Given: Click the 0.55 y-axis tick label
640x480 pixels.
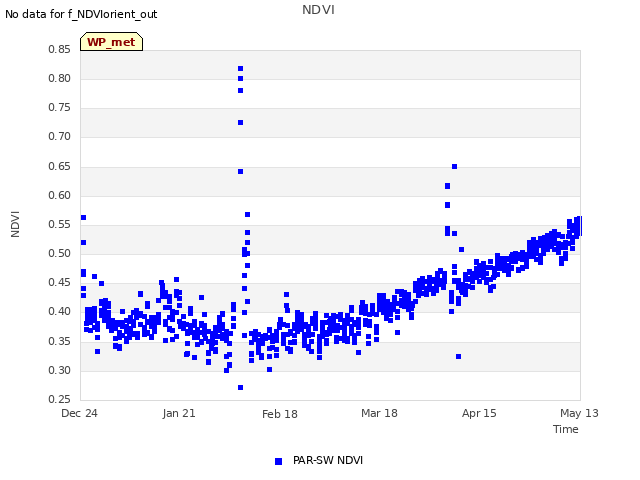Looking at the screenshot, I should (59, 224).
